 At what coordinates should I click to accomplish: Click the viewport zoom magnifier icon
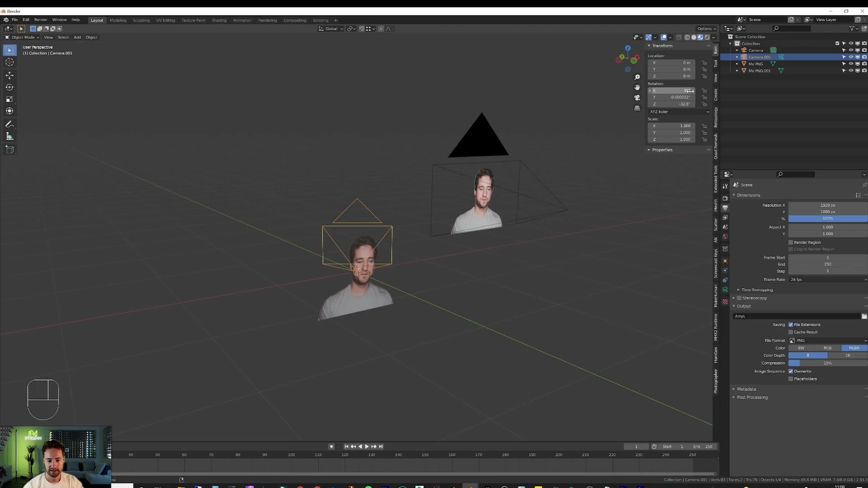pos(637,77)
